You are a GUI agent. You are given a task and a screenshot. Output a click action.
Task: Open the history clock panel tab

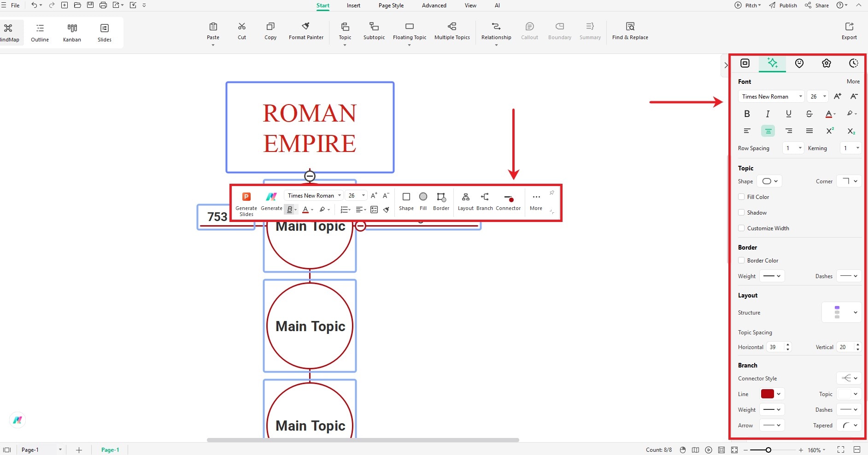(854, 63)
